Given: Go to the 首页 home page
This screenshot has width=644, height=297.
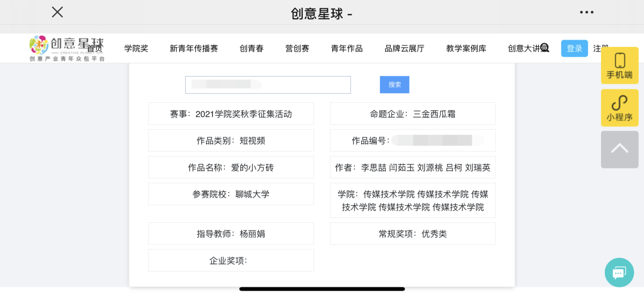Looking at the screenshot, I should click(95, 49).
